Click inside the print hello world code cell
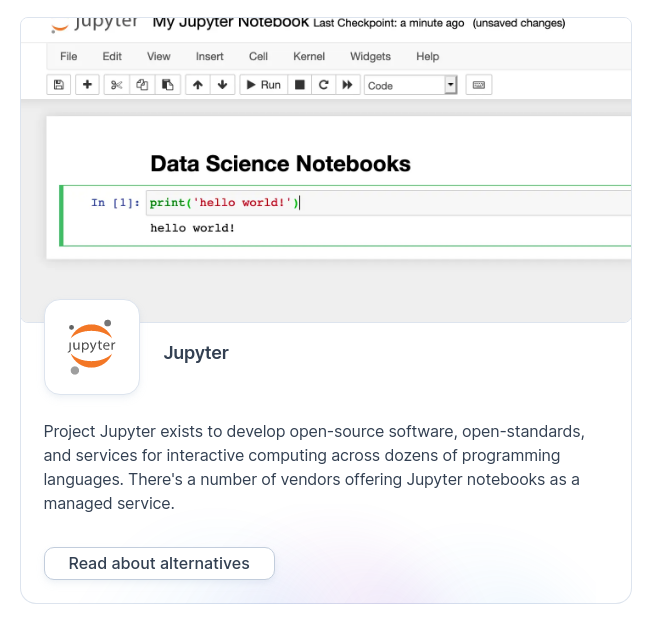This screenshot has width=647, height=619. [388, 203]
